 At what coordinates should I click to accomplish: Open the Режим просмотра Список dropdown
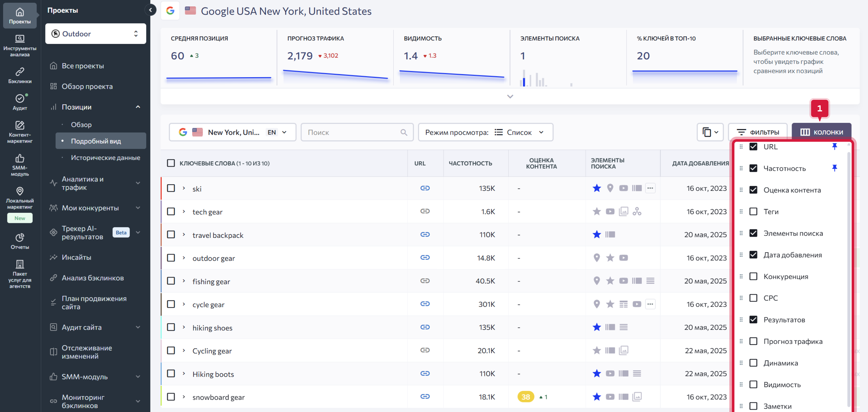pos(485,132)
